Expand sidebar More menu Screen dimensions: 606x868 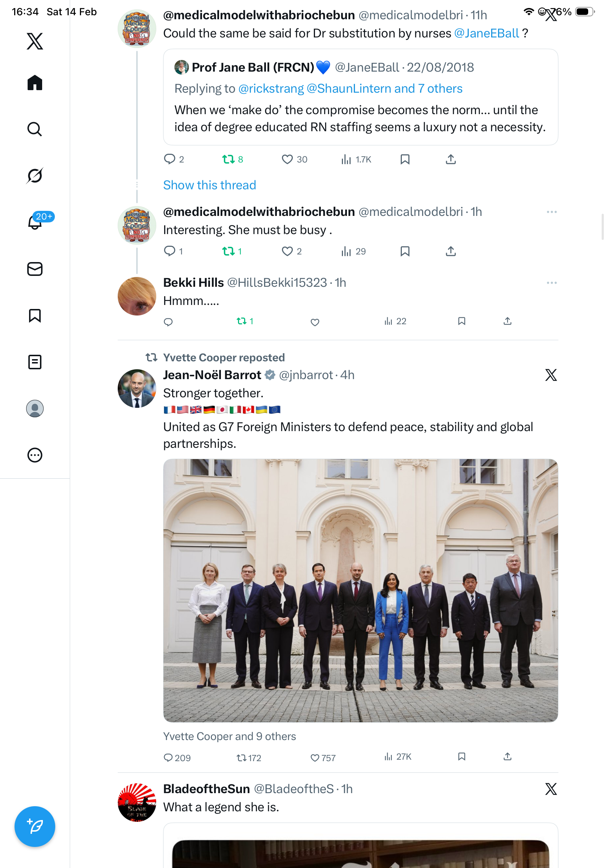point(35,455)
